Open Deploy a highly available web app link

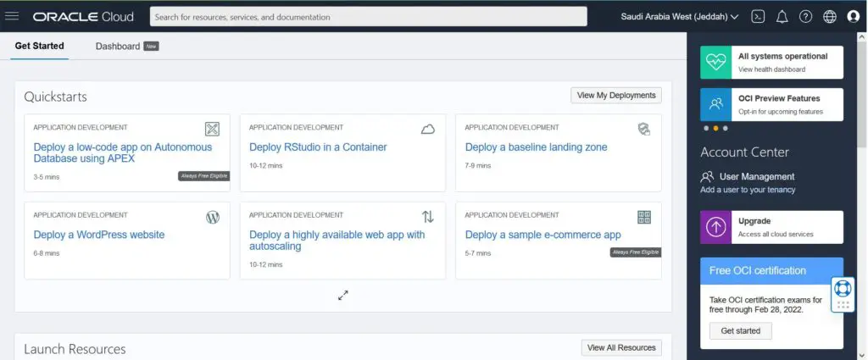coord(337,240)
